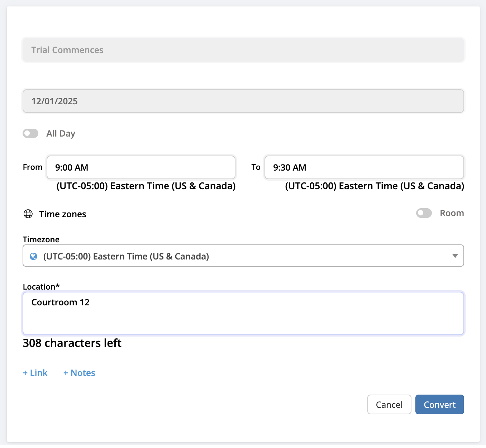This screenshot has height=448, width=486.
Task: Enable the Room toggle switch
Action: [424, 213]
